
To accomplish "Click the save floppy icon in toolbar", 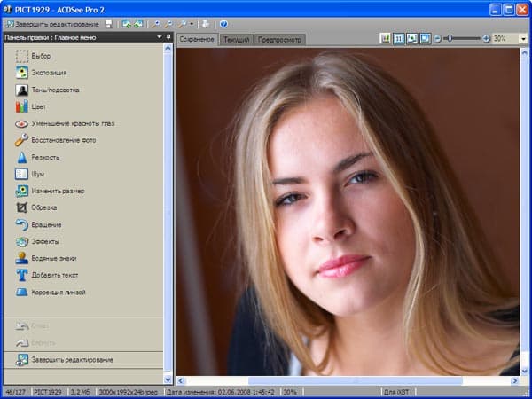I will [x=109, y=24].
